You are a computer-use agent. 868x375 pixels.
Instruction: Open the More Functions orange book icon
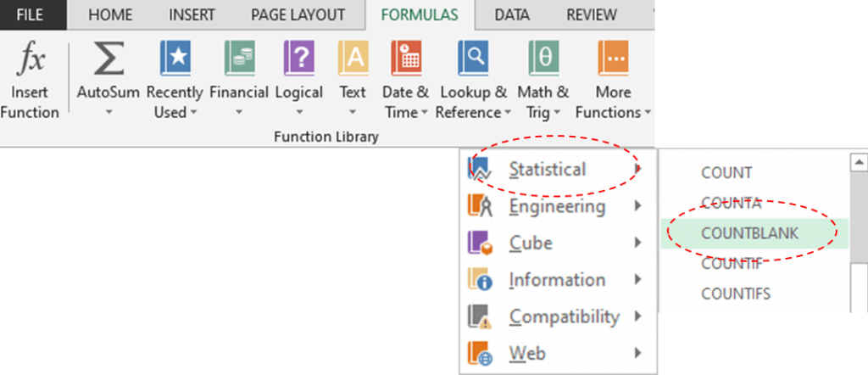tap(613, 59)
